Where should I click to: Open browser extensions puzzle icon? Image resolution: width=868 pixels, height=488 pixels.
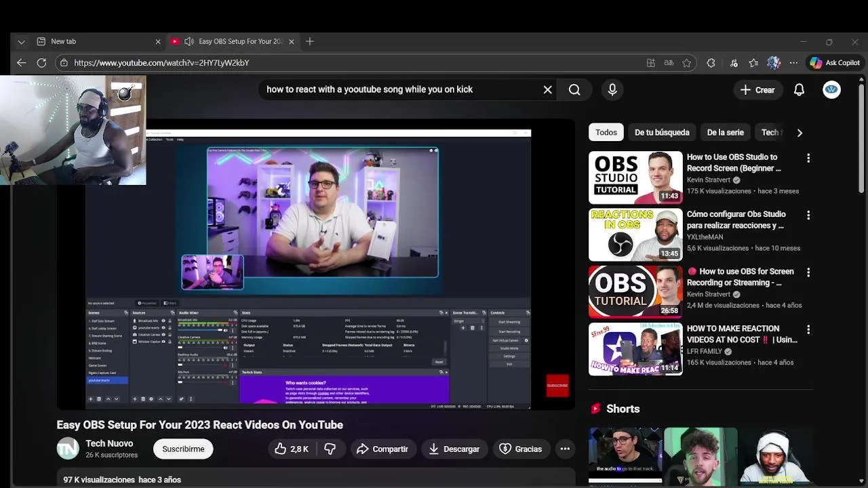[x=711, y=62]
